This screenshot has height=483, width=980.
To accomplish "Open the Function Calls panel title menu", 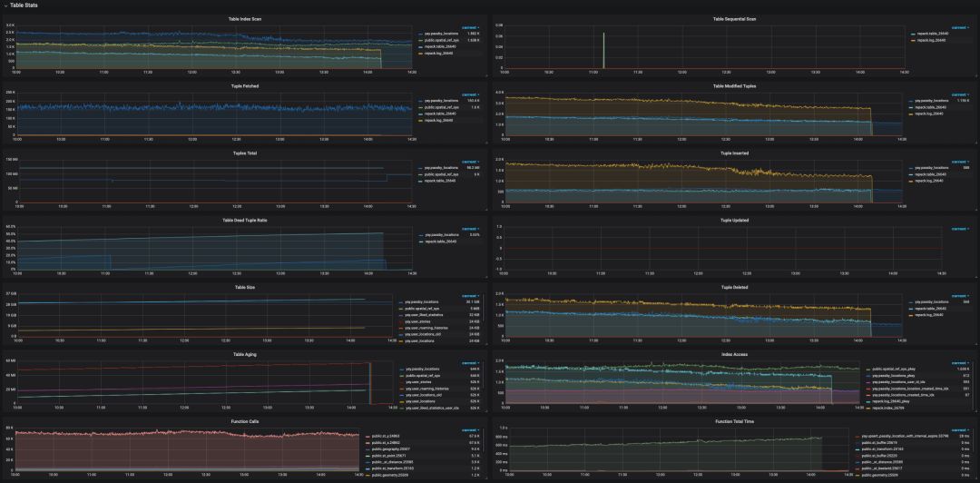I will click(245, 421).
